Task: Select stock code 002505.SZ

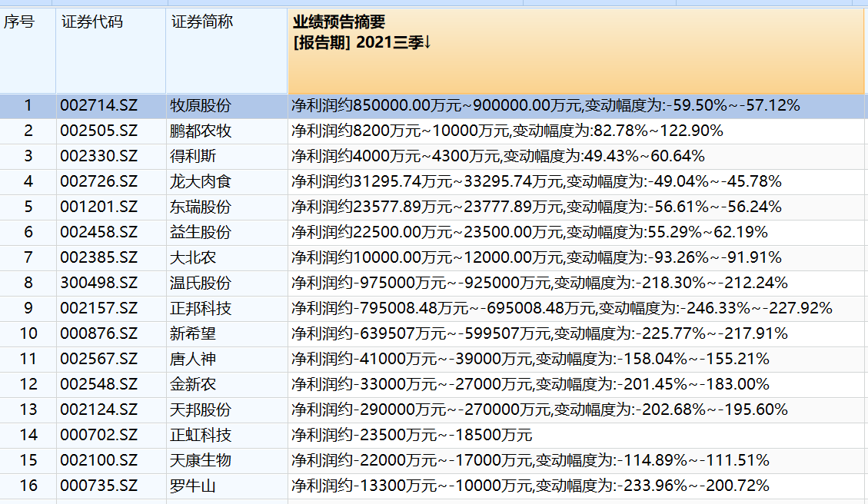Action: 98,131
